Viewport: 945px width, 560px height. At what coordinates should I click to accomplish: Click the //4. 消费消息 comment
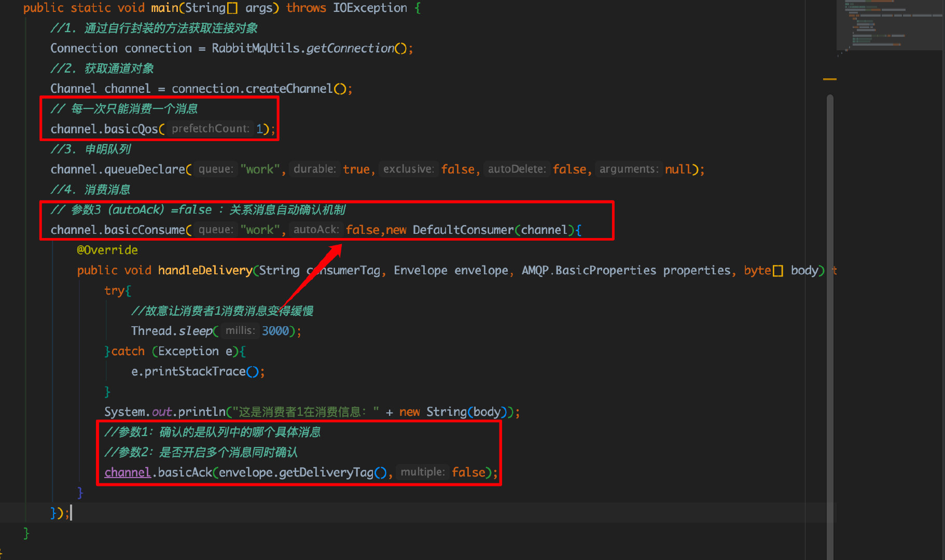90,190
